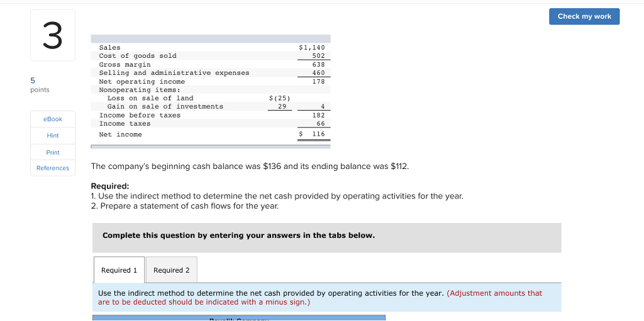644x321 pixels.
Task: Click the Required: heading
Action: [109, 186]
